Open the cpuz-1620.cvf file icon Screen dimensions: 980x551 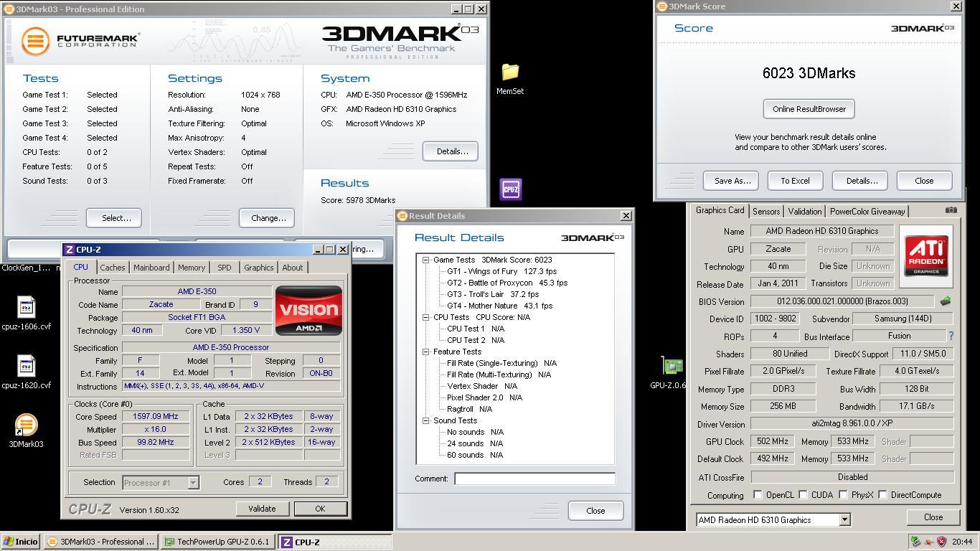click(27, 367)
